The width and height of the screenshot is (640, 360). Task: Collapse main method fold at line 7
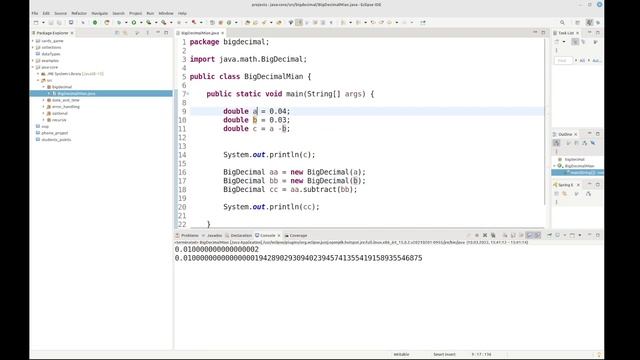pos(188,94)
